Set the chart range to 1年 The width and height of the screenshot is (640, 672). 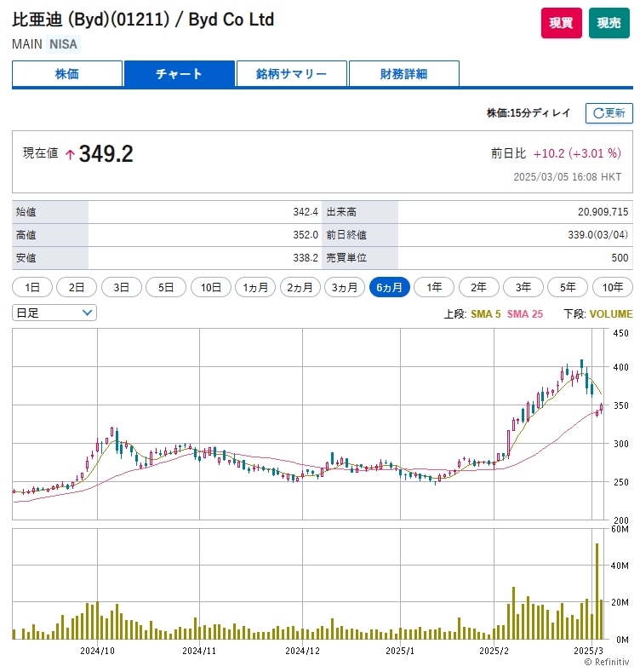tap(434, 287)
